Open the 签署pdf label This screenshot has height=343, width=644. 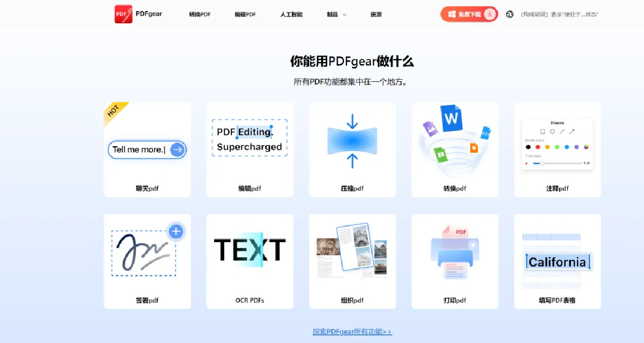click(147, 300)
